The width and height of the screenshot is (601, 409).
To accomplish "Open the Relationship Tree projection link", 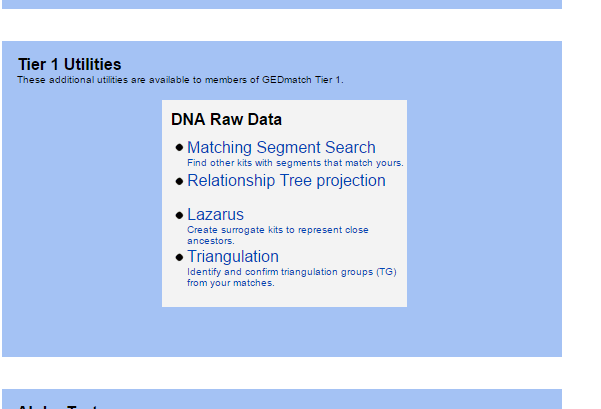I will tap(286, 181).
